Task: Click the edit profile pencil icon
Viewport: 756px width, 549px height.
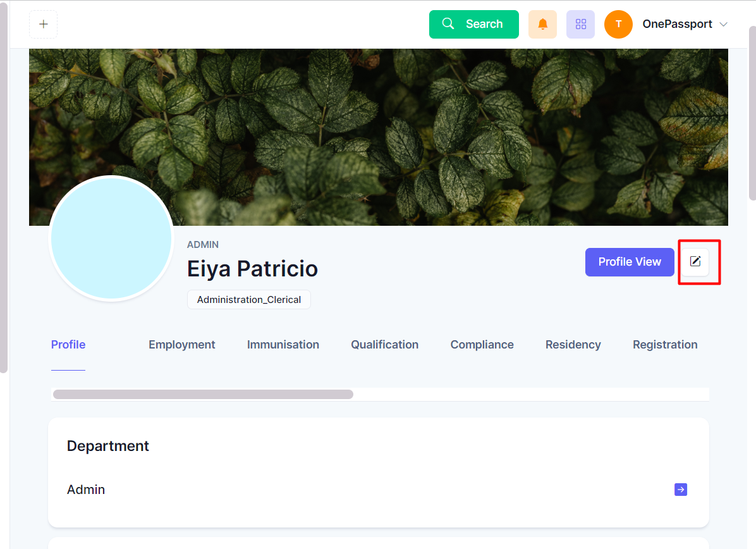Action: coord(695,262)
